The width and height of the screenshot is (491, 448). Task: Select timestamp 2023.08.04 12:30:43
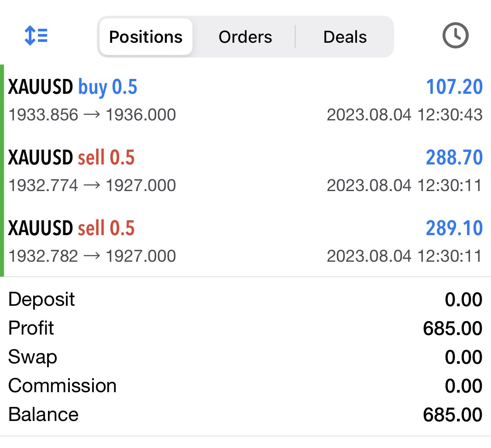point(405,115)
